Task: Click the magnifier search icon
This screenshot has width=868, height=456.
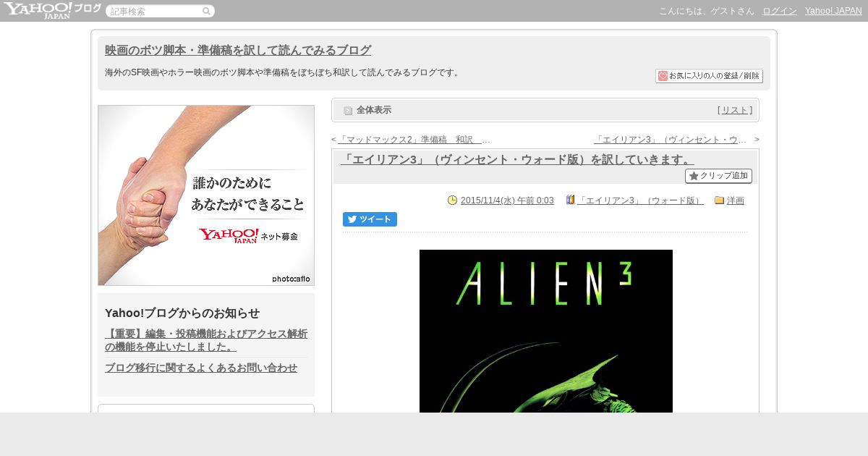Action: coord(206,11)
